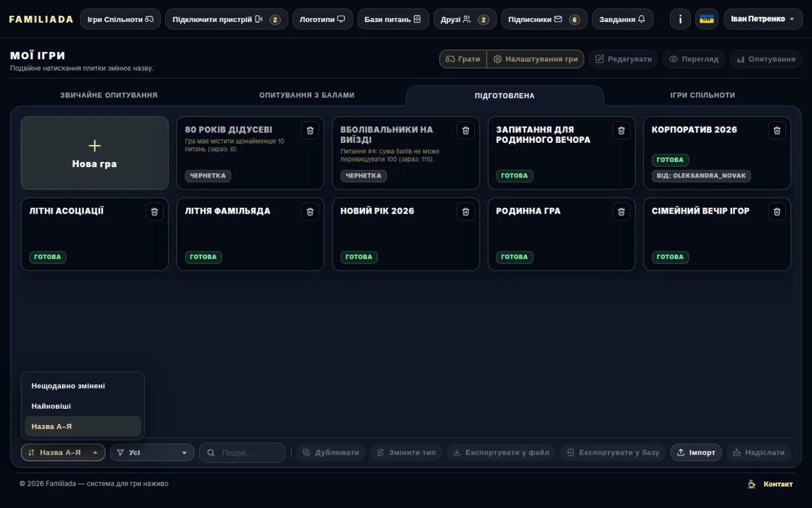Image resolution: width=812 pixels, height=508 pixels.
Task: Open the «Друзі» page
Action: click(x=465, y=19)
